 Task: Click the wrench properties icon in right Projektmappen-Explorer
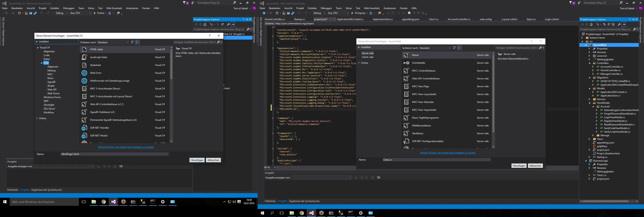point(619,25)
